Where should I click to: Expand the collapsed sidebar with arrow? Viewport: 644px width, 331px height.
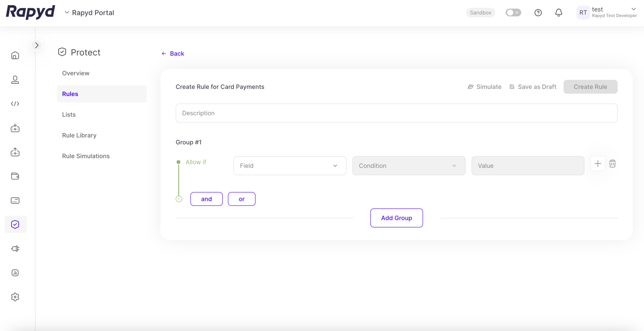37,45
